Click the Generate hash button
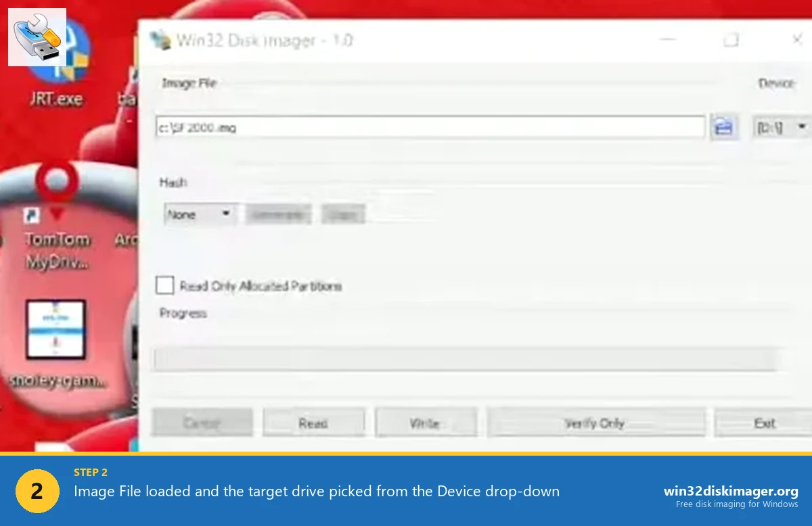This screenshot has height=526, width=812. coord(278,214)
